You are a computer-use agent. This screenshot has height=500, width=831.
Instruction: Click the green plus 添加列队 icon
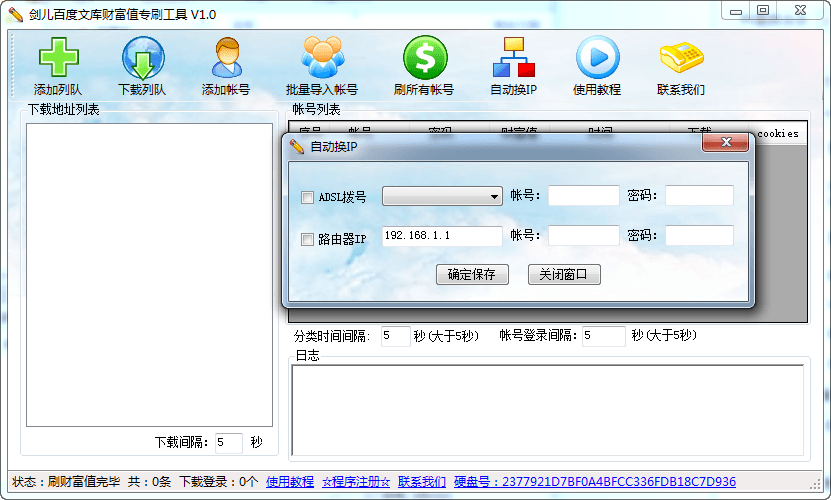tap(58, 57)
